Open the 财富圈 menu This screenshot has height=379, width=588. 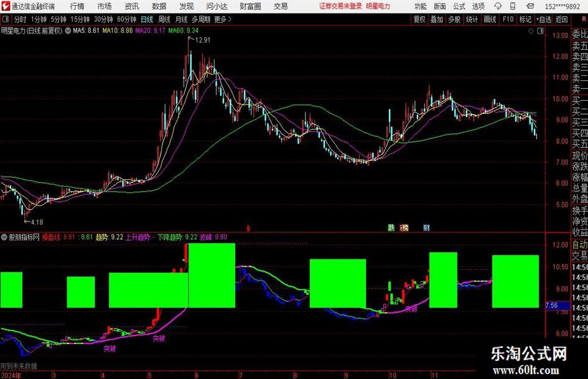pyautogui.click(x=251, y=6)
